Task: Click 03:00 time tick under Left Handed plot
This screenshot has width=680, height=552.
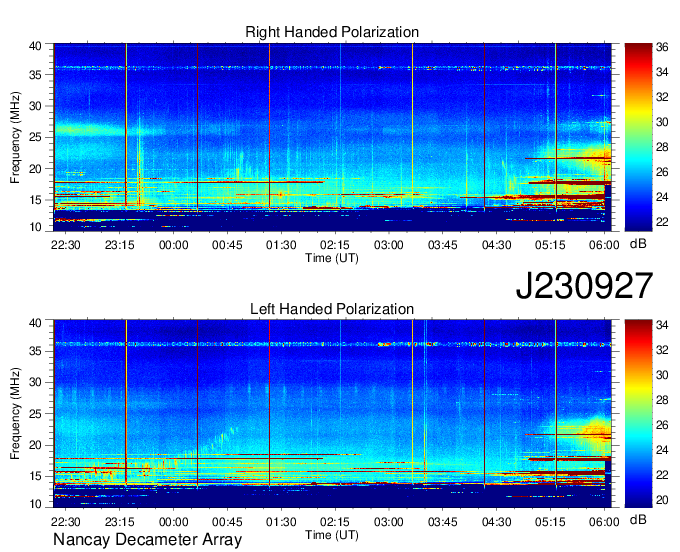Action: tap(389, 521)
